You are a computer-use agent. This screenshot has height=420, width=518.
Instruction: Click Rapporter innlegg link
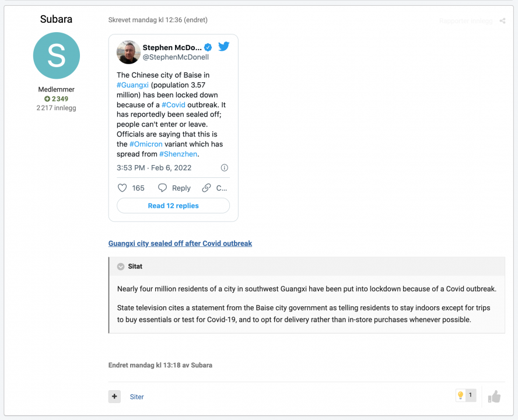(x=466, y=21)
